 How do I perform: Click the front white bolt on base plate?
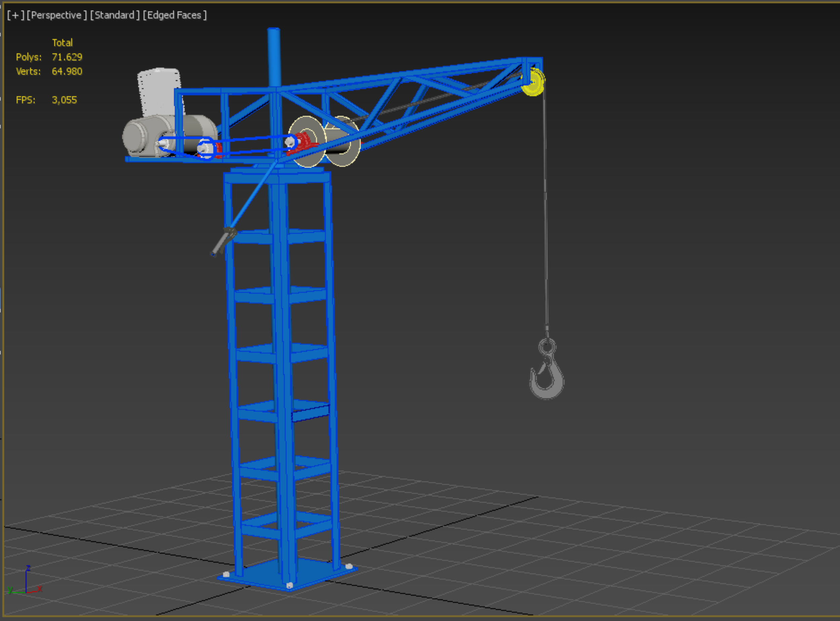[x=289, y=585]
